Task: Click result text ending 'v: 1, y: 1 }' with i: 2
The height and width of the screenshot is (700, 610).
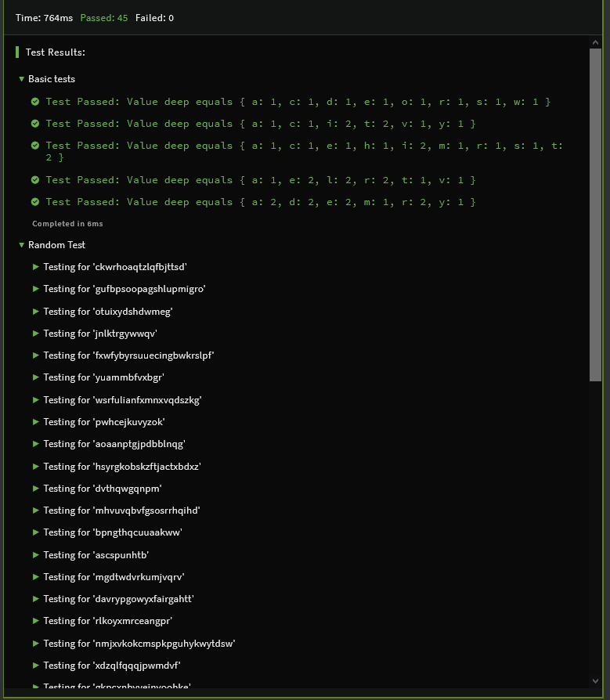Action: tap(261, 124)
